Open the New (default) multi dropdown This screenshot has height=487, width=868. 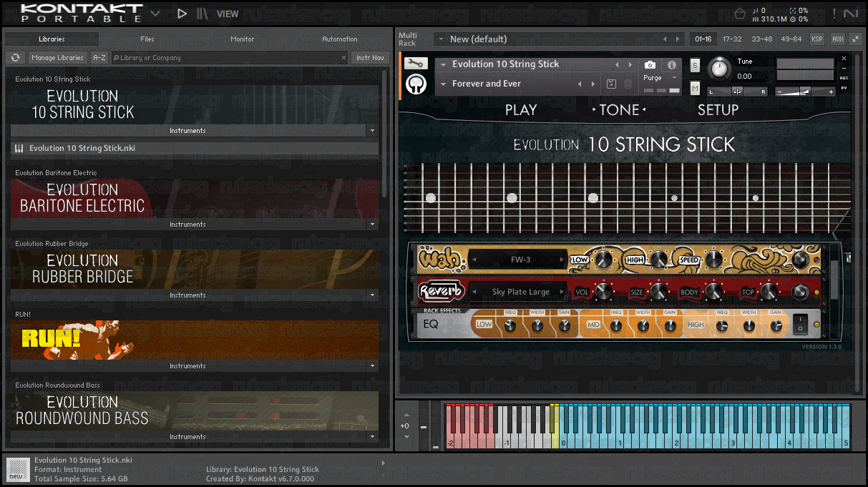click(442, 39)
